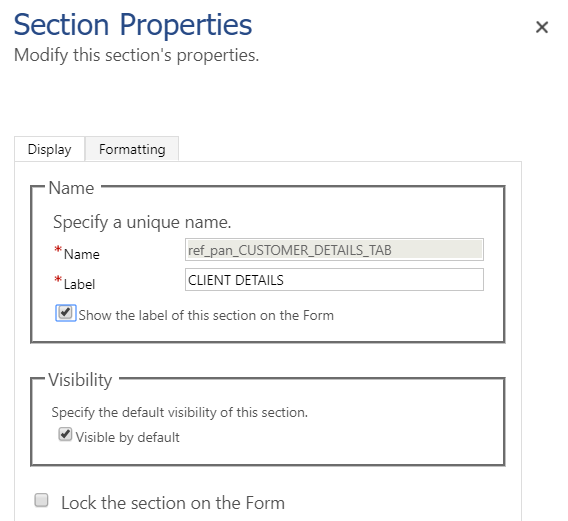
Task: Uncheck the show section label checkbox
Action: coord(66,313)
